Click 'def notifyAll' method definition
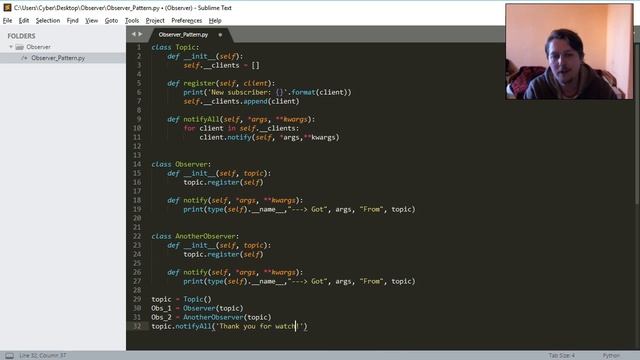The image size is (640, 360). 241,119
